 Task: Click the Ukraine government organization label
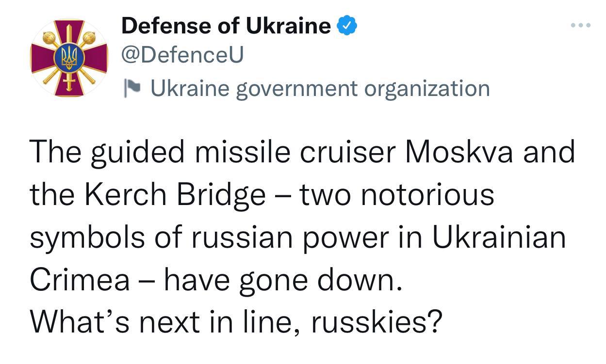click(x=320, y=89)
